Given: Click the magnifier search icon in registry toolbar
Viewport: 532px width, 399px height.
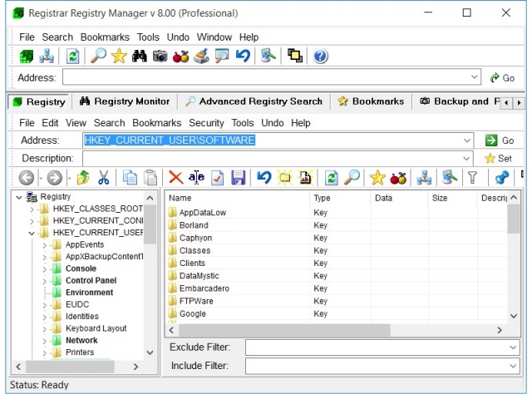Looking at the screenshot, I should point(352,177).
